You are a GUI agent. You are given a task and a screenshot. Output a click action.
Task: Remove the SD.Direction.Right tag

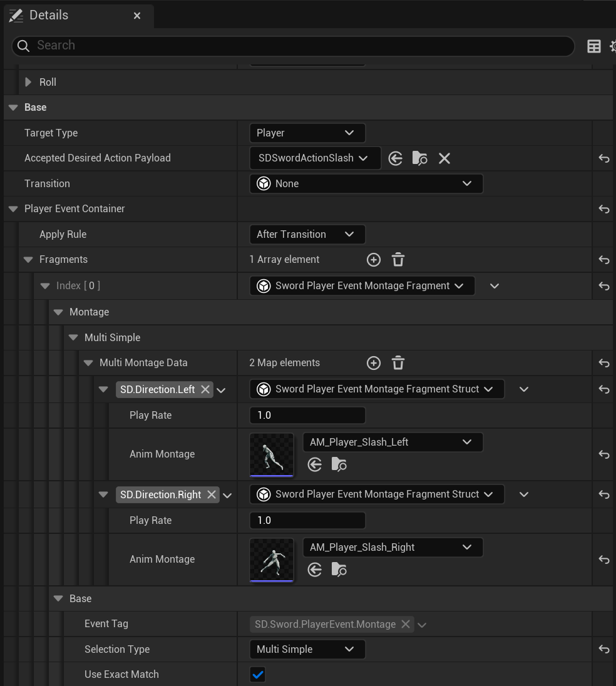(x=212, y=494)
